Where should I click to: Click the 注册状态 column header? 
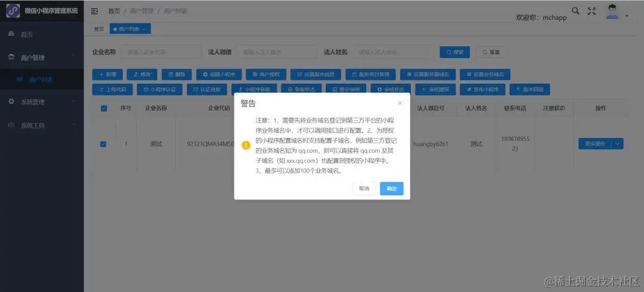[554, 108]
